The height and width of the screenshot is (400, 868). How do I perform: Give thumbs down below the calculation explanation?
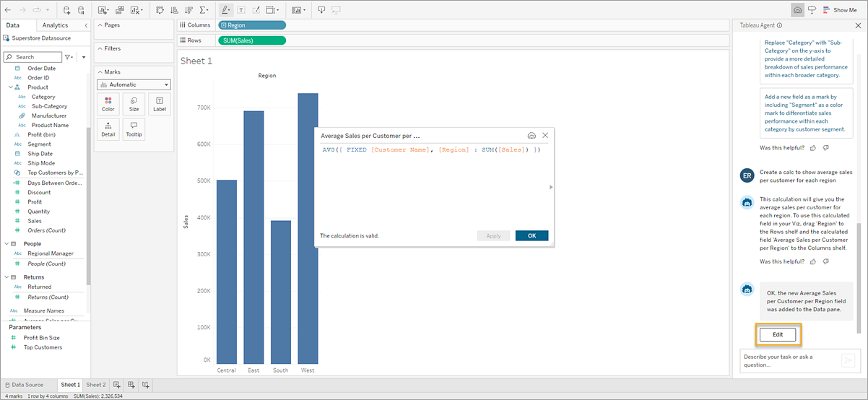825,261
